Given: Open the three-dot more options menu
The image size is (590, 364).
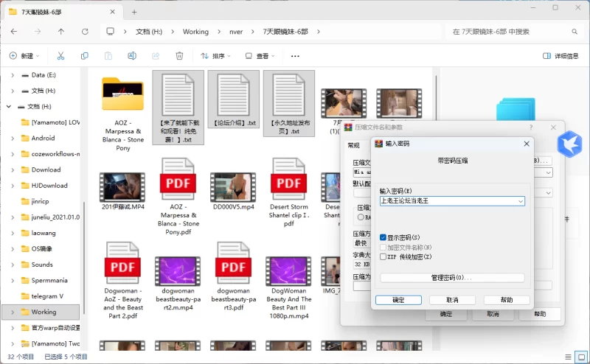Looking at the screenshot, I should (x=295, y=56).
